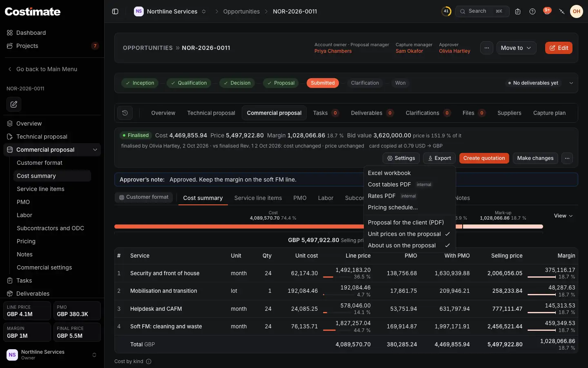The height and width of the screenshot is (368, 588).
Task: Open the Northline Services switcher in the top bar
Action: (170, 11)
